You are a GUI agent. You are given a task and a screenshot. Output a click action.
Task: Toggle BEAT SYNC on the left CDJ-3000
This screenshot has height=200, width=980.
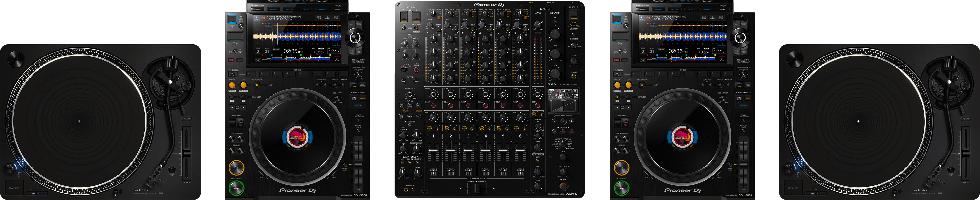[354, 98]
